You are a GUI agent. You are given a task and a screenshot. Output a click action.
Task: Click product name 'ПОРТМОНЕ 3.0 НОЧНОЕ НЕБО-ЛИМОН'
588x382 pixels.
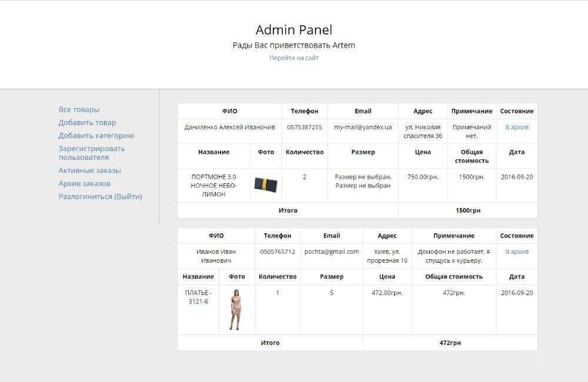214,186
